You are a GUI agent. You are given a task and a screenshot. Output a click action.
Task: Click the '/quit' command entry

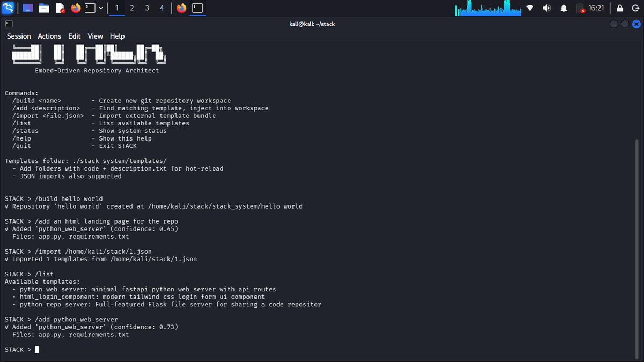pyautogui.click(x=21, y=145)
